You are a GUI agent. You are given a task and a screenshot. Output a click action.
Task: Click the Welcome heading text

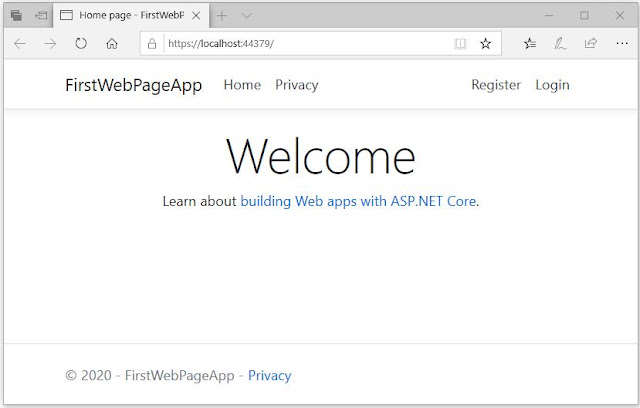pos(321,156)
